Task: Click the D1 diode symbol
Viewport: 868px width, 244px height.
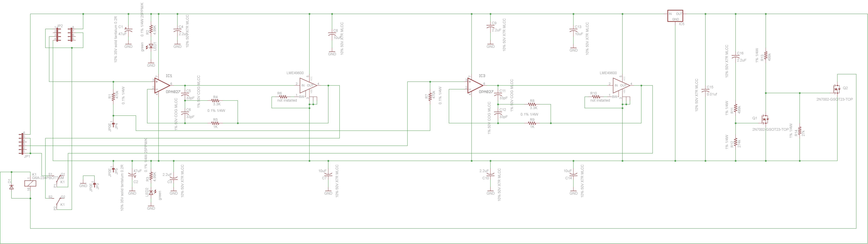Action: tap(11, 187)
